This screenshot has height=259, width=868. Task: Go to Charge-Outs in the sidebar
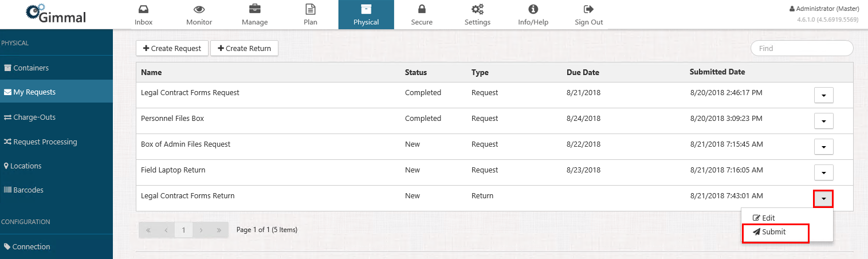pyautogui.click(x=34, y=117)
